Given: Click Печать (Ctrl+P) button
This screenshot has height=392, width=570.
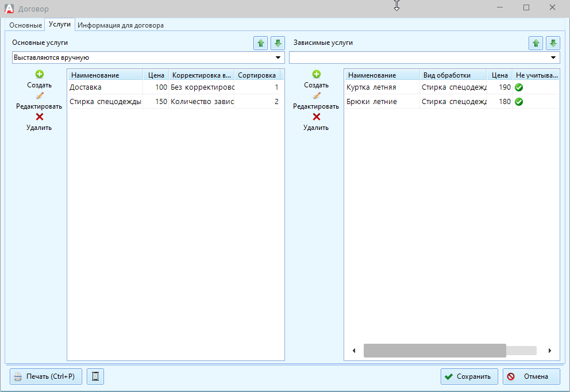Looking at the screenshot, I should 46,376.
